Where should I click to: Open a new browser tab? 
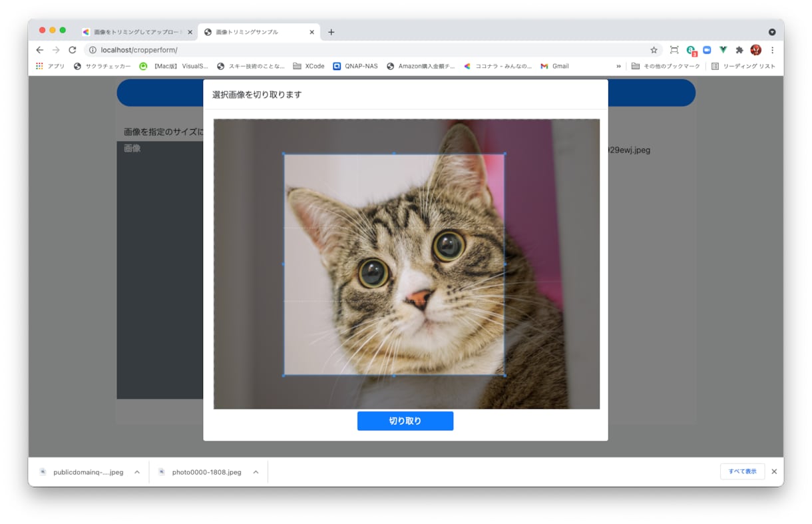331,32
